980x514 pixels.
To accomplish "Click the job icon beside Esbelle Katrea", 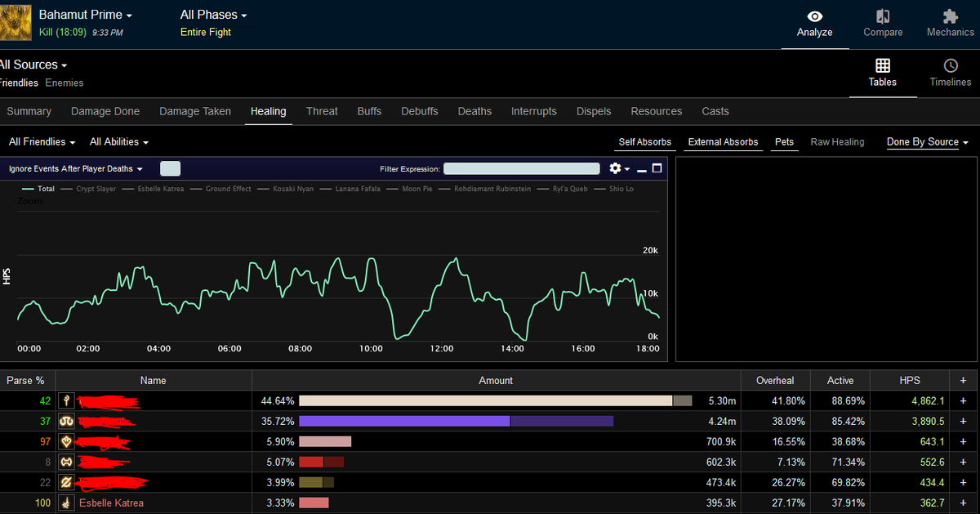I will tap(68, 503).
